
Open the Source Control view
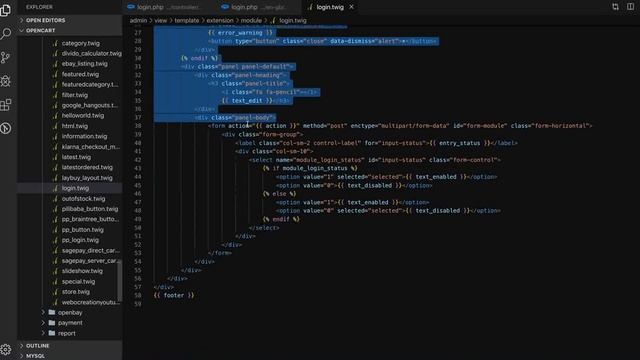(x=6, y=58)
